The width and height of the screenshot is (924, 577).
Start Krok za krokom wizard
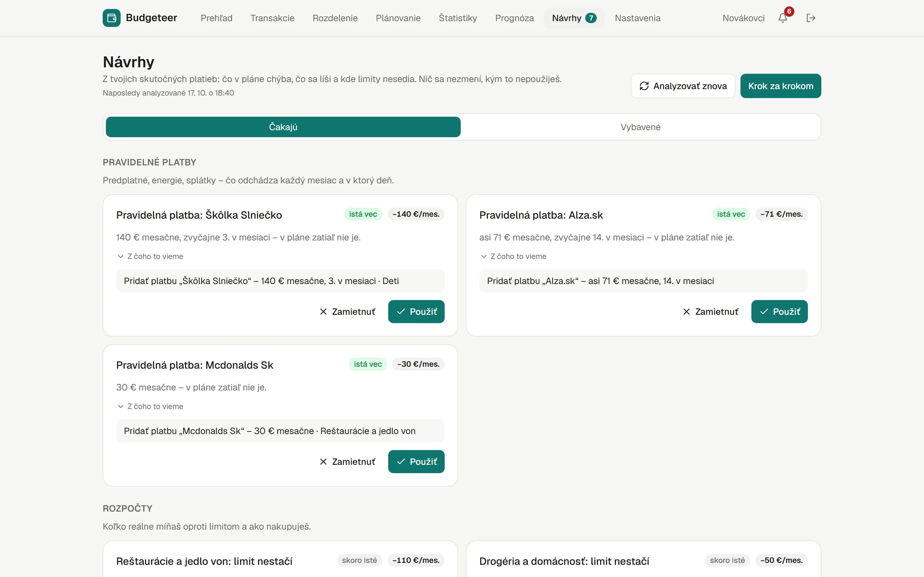tap(781, 86)
